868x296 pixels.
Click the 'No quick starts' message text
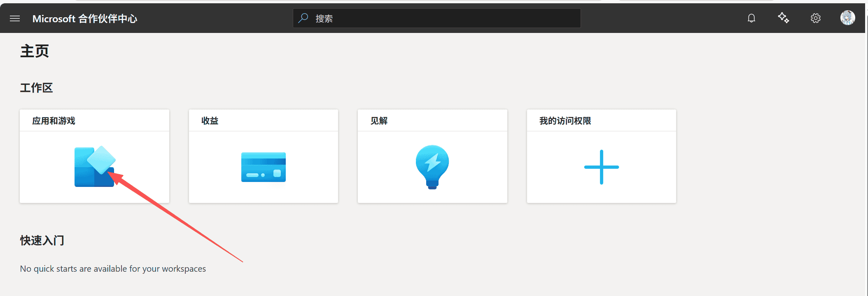click(x=113, y=269)
